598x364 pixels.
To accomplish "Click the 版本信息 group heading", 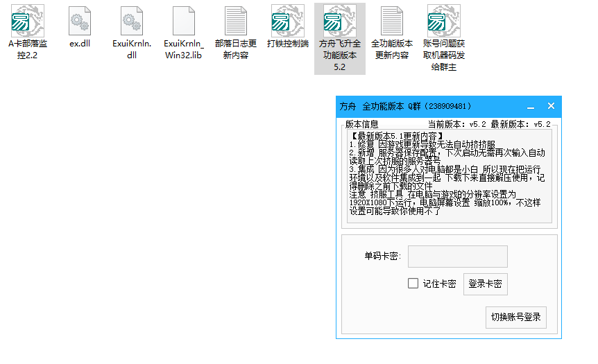I will pos(361,125).
